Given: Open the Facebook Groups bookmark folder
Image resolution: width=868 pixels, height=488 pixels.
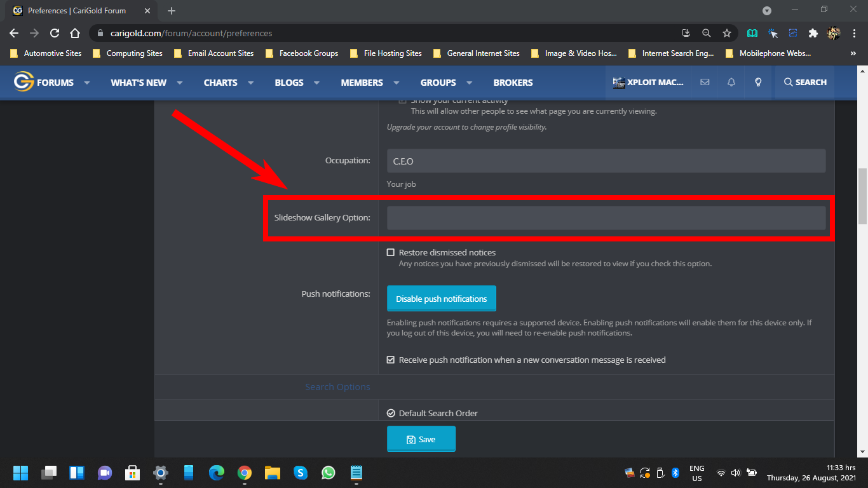Looking at the screenshot, I should coord(302,53).
